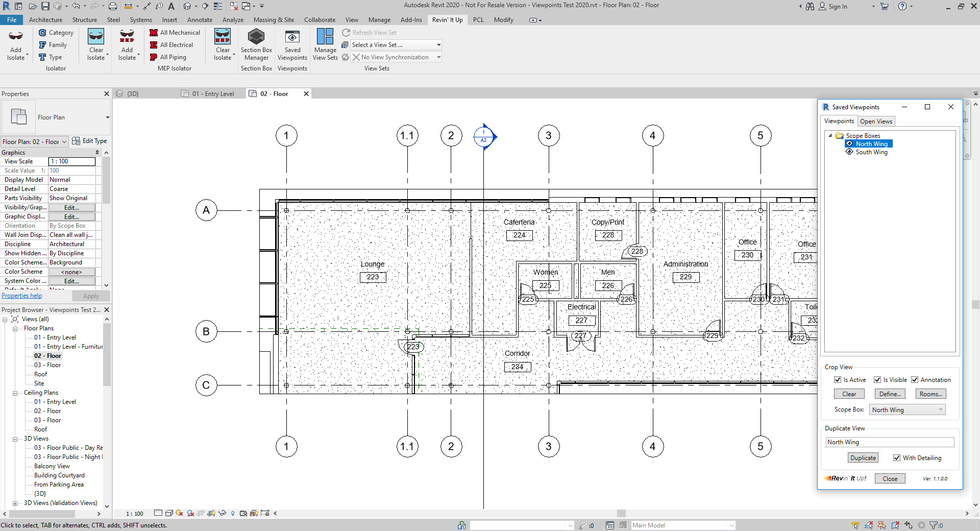Open the No View Synchronization dropdown
980x531 pixels.
pos(396,57)
